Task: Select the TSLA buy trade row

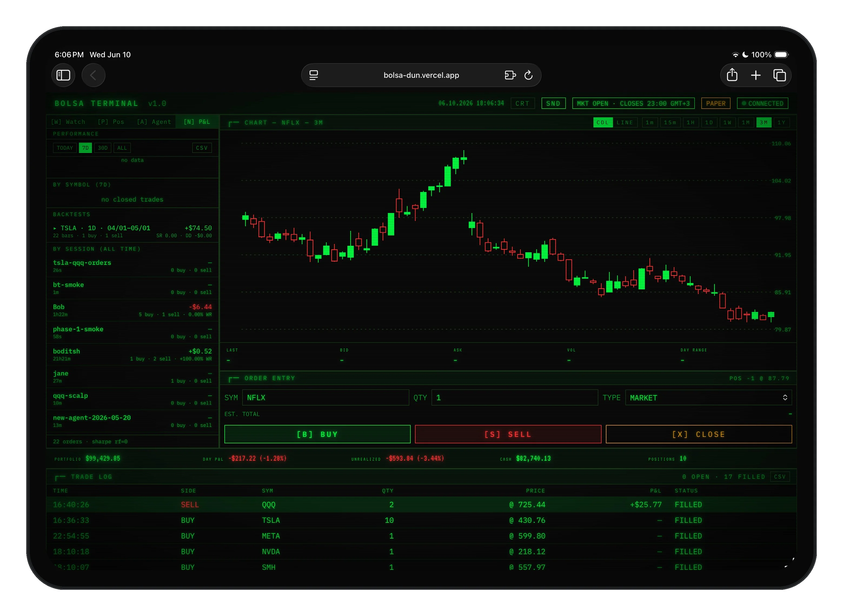Action: coord(421,521)
